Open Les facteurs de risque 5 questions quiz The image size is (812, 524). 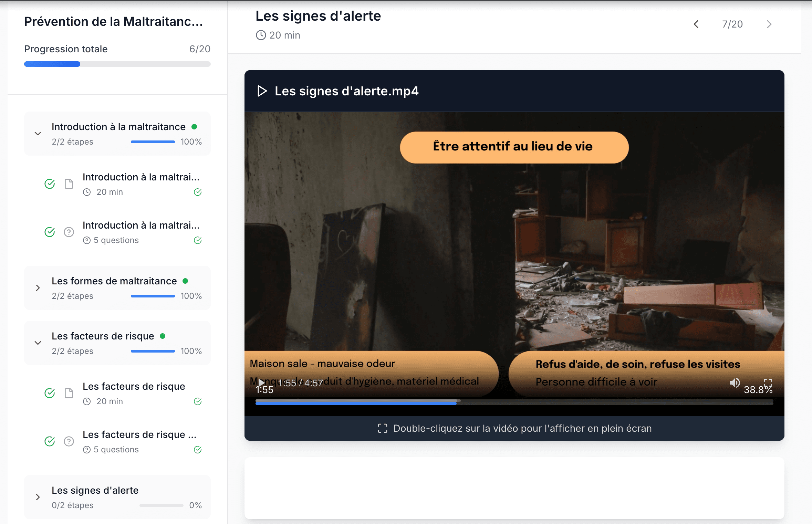click(x=123, y=442)
